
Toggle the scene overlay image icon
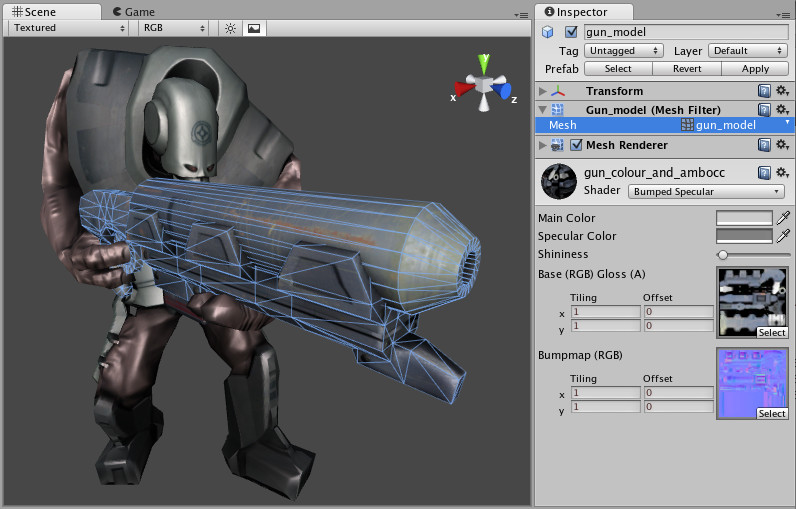254,28
